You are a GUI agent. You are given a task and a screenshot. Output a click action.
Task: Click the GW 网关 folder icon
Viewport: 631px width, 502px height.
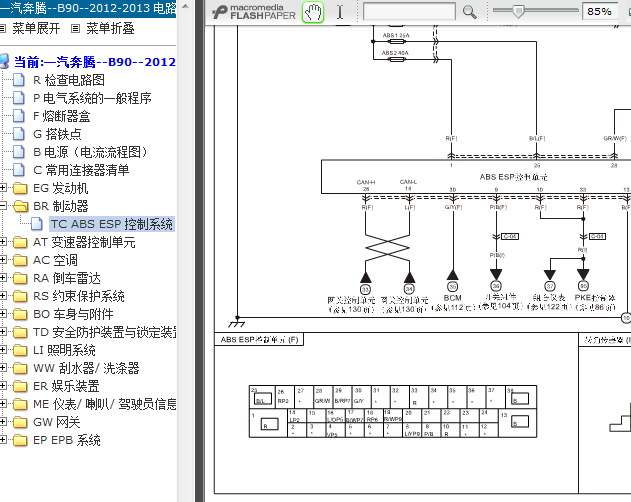(x=20, y=422)
